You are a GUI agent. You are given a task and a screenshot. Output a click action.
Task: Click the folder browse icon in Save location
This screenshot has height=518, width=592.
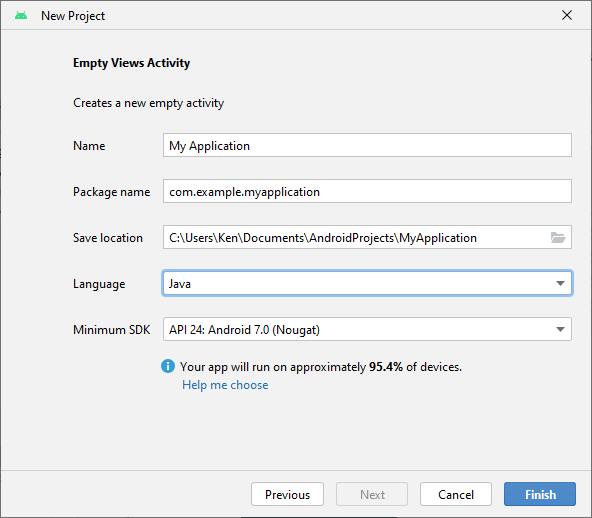point(558,237)
